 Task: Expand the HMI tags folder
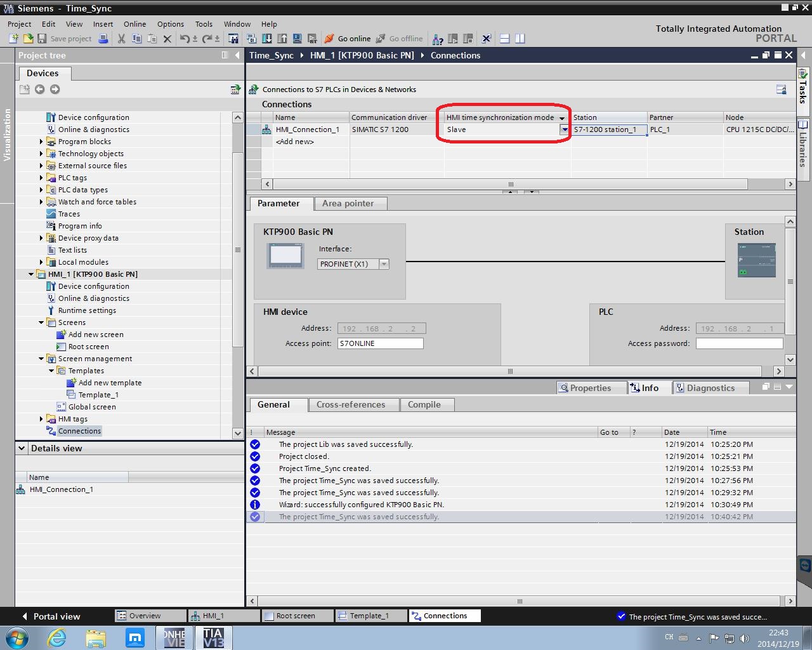pos(41,419)
